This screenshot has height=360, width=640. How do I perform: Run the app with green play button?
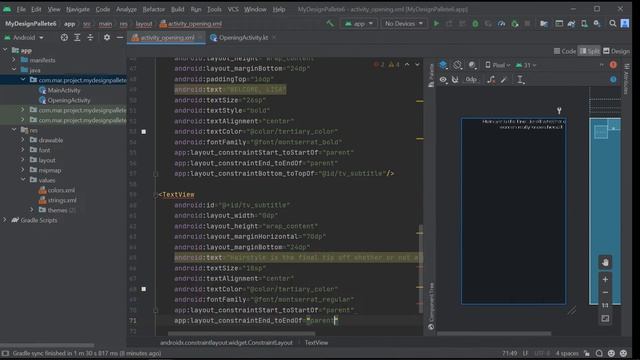coord(436,24)
